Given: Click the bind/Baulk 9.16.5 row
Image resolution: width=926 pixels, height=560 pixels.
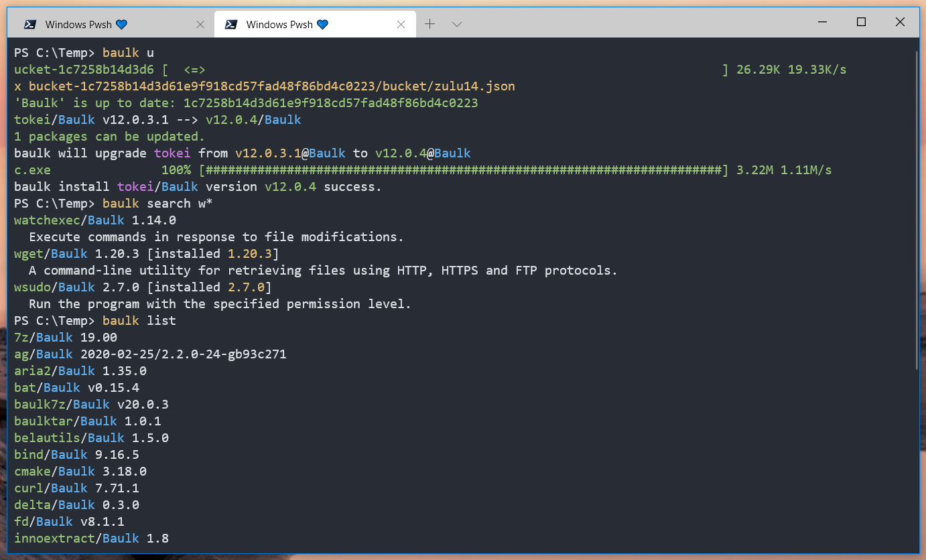Looking at the screenshot, I should click(76, 455).
